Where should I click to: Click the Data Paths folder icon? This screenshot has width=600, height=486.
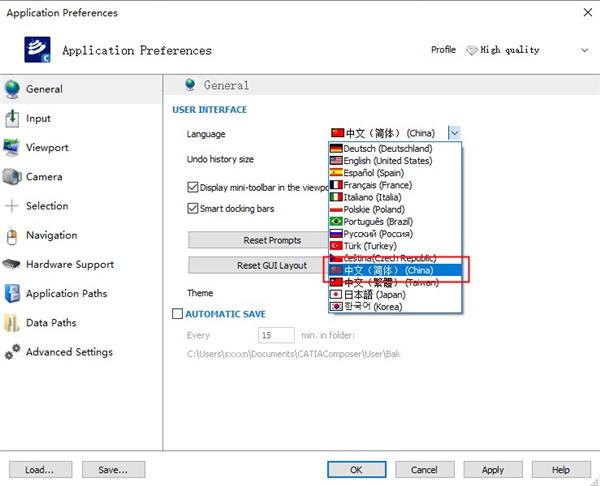pos(11,323)
